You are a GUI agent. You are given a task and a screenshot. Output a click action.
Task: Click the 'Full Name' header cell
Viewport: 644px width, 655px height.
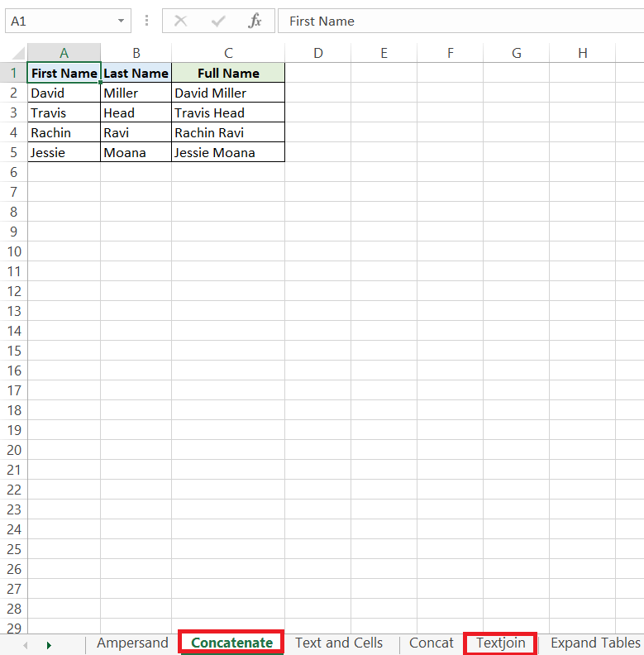point(228,73)
